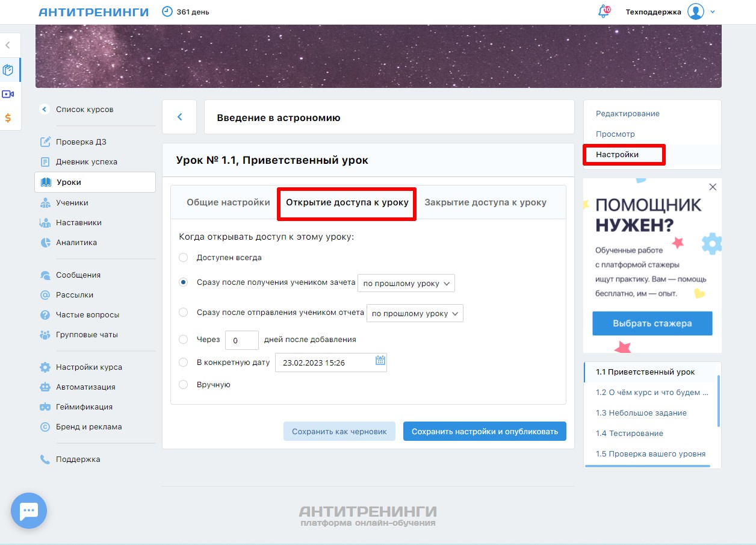Close the ПОМОЩНИК НУЖЕН banner
The height and width of the screenshot is (545, 756).
[713, 187]
